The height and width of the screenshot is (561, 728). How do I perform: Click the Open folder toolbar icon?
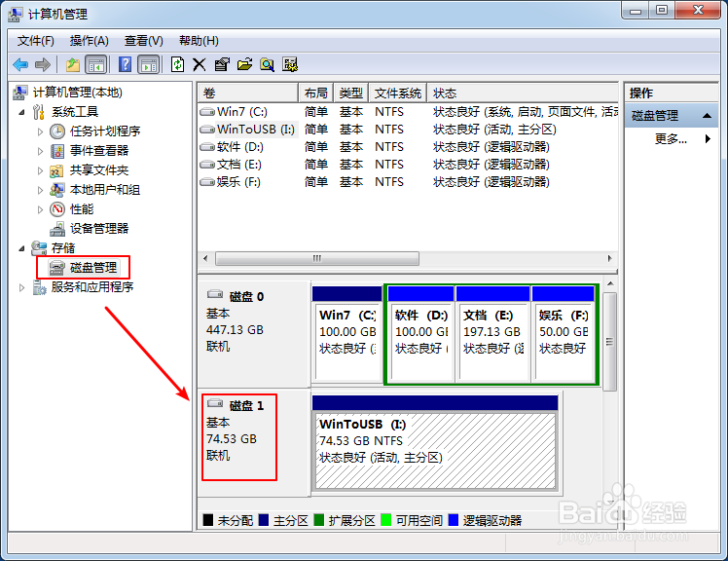(244, 64)
